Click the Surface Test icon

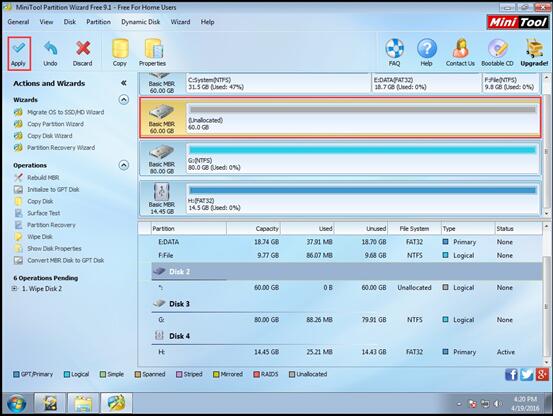coord(18,213)
